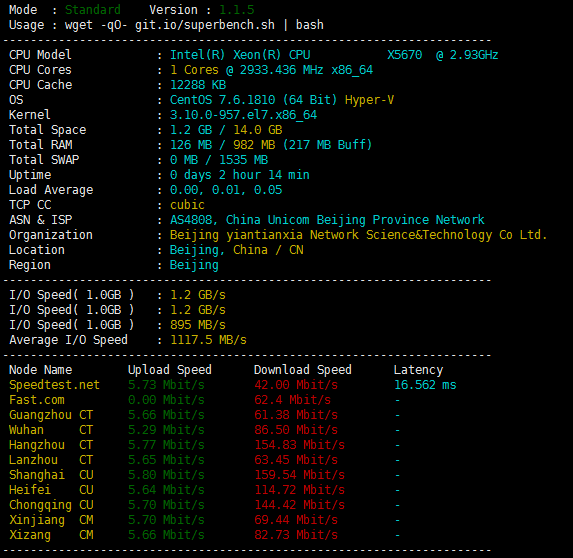Click Speedtest.net download '42.00 Mbit/s'
This screenshot has height=558, width=573.
click(x=296, y=385)
